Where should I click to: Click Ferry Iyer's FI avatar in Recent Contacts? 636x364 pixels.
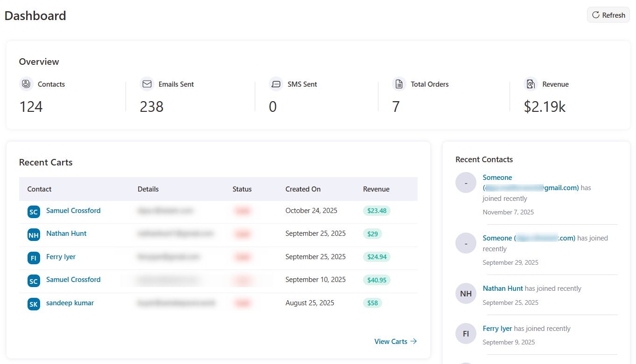[466, 333]
